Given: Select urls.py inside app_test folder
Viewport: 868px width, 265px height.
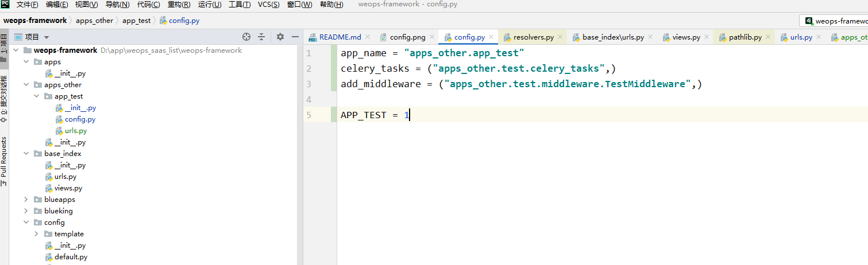Looking at the screenshot, I should click(71, 131).
